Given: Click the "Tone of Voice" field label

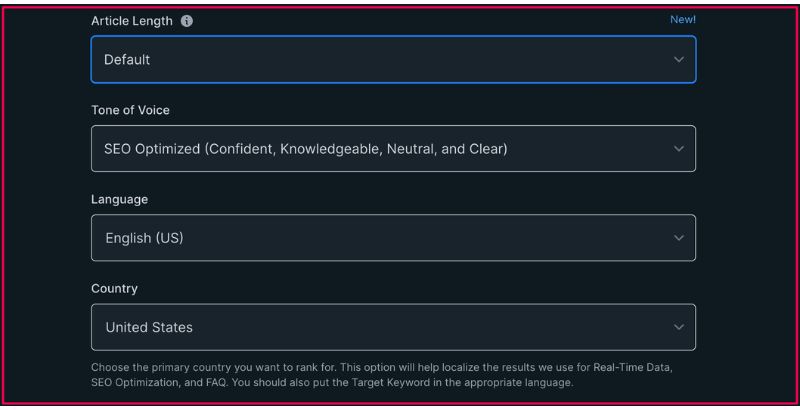Looking at the screenshot, I should tap(130, 110).
